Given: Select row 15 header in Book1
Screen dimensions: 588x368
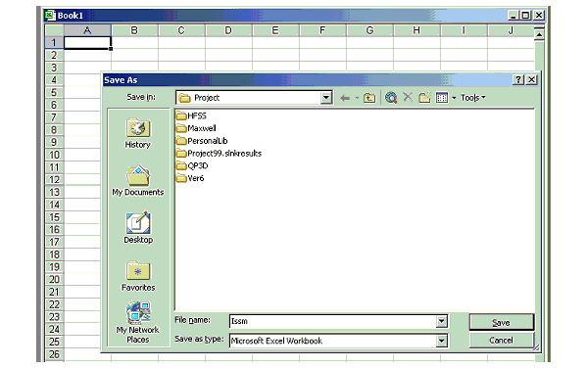Looking at the screenshot, I should (x=54, y=217).
